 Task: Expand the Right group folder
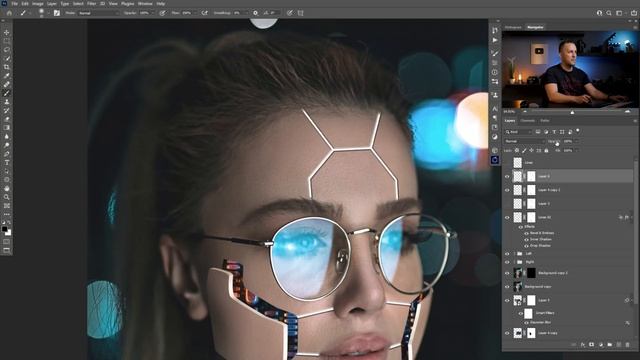(514, 262)
